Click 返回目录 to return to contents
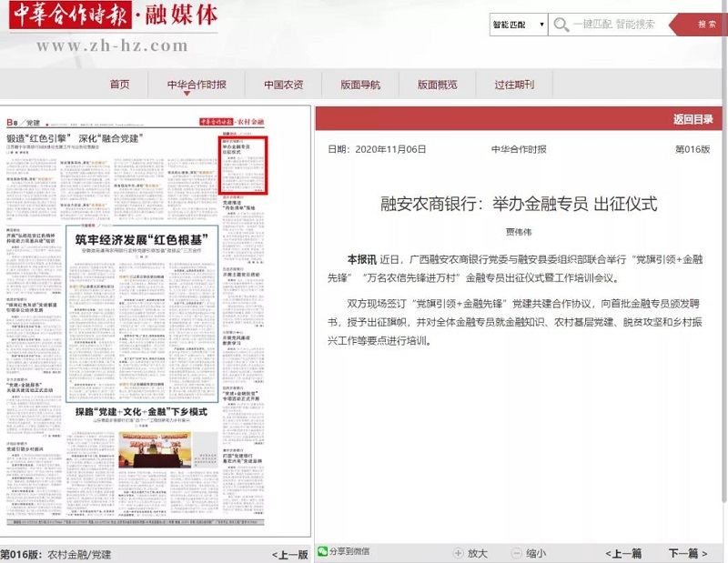This screenshot has width=728, height=563. pyautogui.click(x=693, y=119)
